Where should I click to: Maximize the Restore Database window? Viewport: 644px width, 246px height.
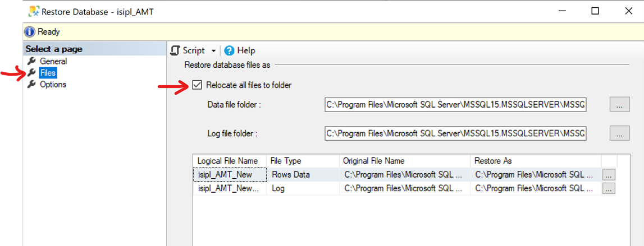pyautogui.click(x=595, y=11)
